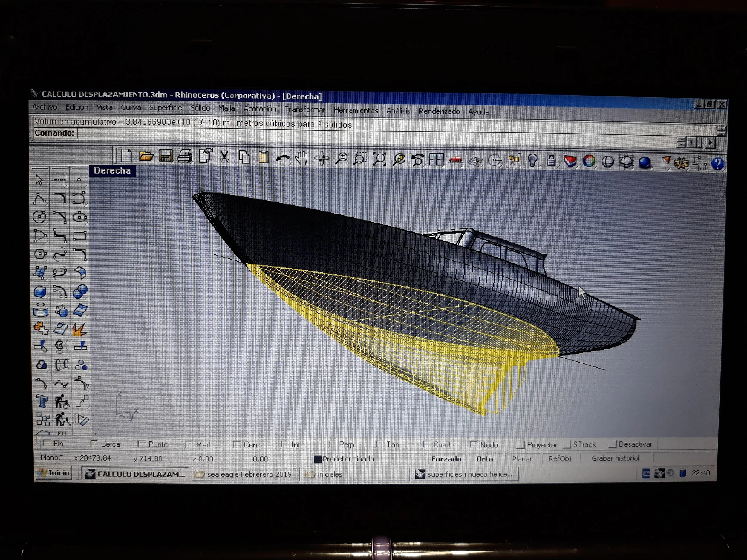Enable the Fin object snap
Screen dimensions: 747x560
click(x=47, y=443)
